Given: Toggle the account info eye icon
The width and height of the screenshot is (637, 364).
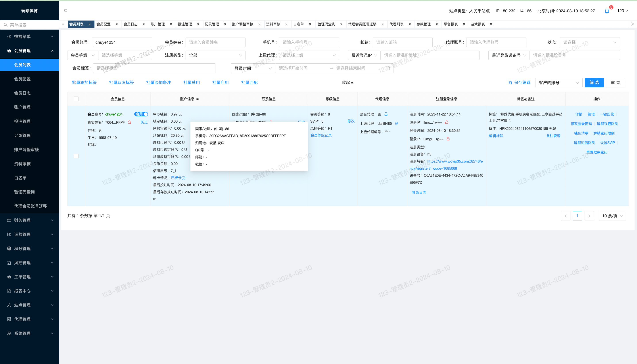Looking at the screenshot, I should coord(198,99).
